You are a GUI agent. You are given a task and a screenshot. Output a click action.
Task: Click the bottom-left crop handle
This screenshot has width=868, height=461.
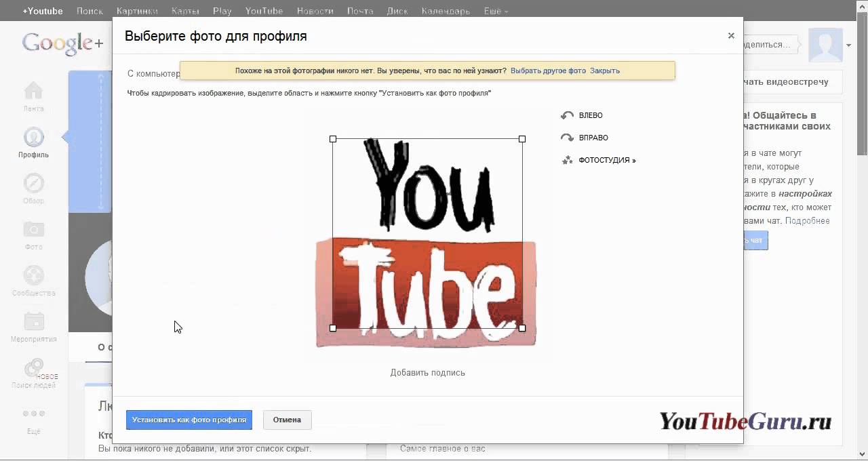[x=333, y=328]
